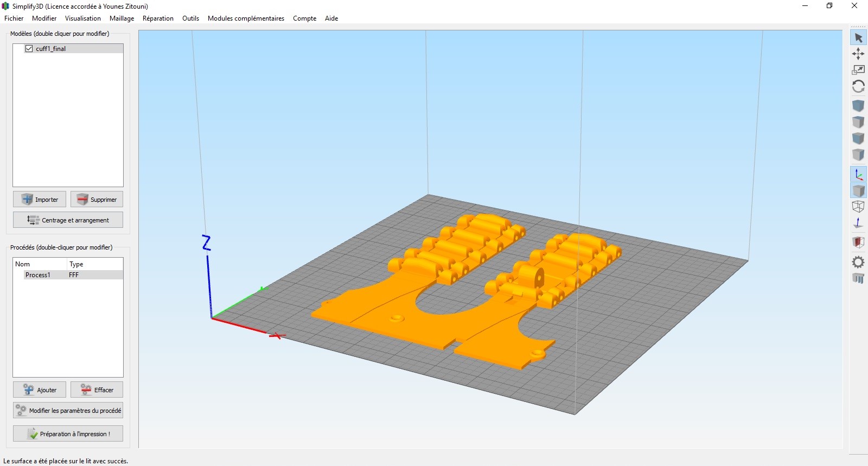This screenshot has width=868, height=466.
Task: Activate the rotate models tool
Action: [x=858, y=86]
